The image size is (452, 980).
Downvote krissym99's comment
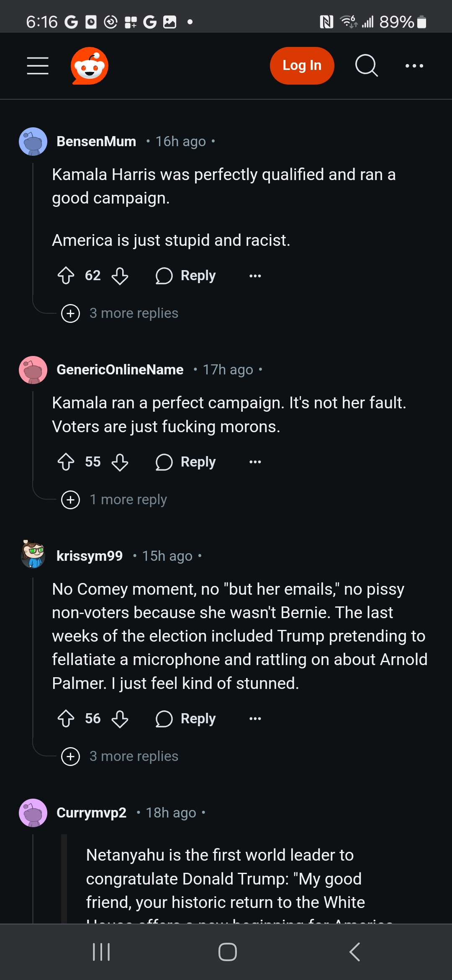click(x=120, y=719)
